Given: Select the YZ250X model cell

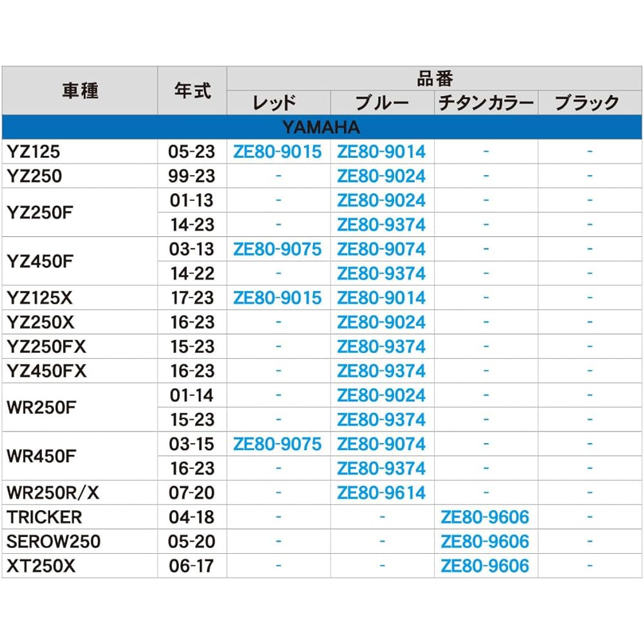Looking at the screenshot, I should click(80, 322).
